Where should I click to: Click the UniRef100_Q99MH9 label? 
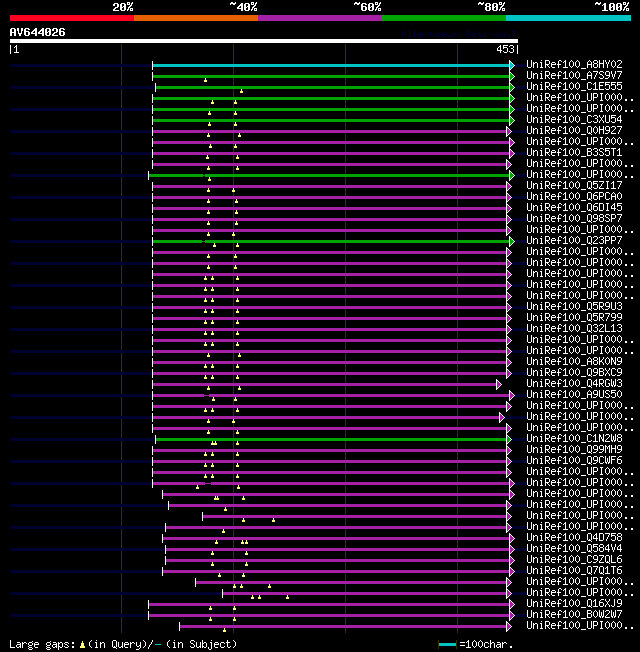coord(574,449)
